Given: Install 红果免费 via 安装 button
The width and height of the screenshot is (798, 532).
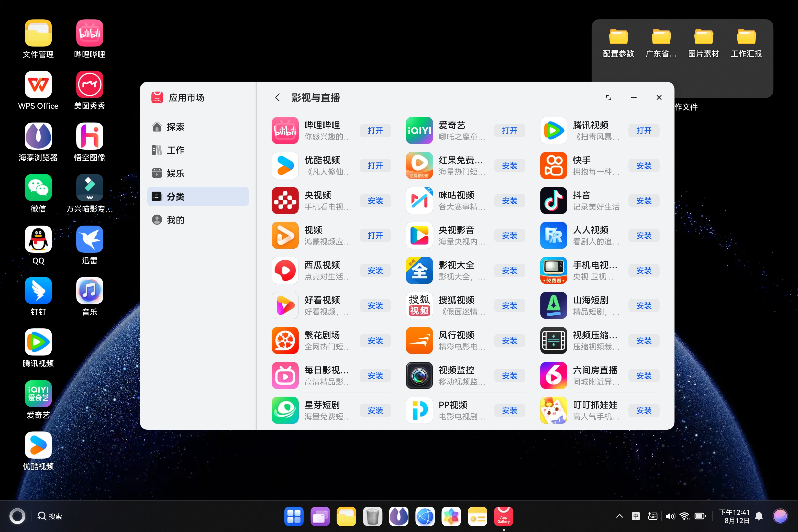Looking at the screenshot, I should pyautogui.click(x=509, y=165).
